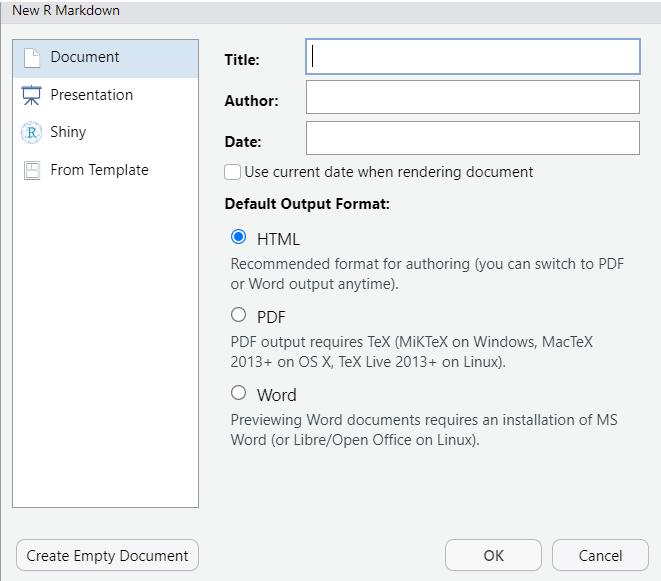Select the Document entry label in list
Screen dimensions: 661x581
tap(85, 57)
